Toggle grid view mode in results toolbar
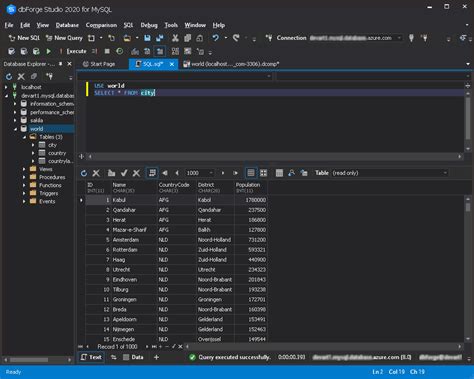 pos(251,173)
